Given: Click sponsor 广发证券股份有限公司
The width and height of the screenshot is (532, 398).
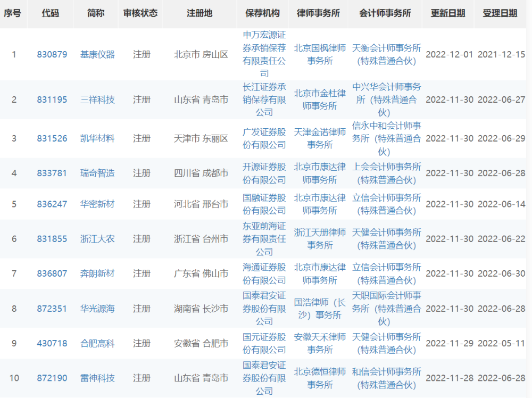Looking at the screenshot, I should [264, 138].
